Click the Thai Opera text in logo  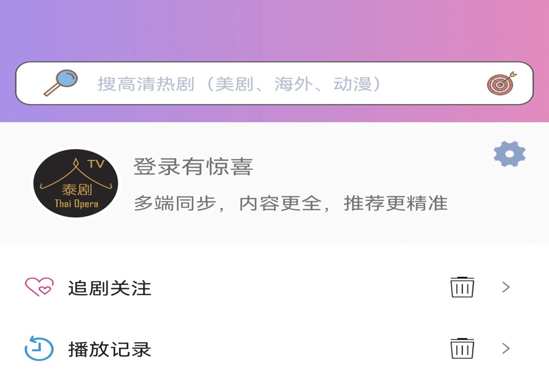click(76, 204)
